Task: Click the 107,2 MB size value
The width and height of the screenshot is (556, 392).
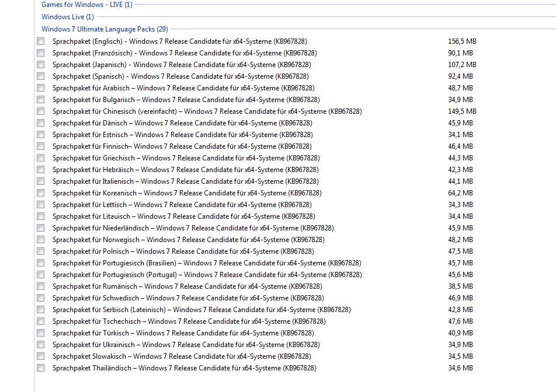Action: 462,65
